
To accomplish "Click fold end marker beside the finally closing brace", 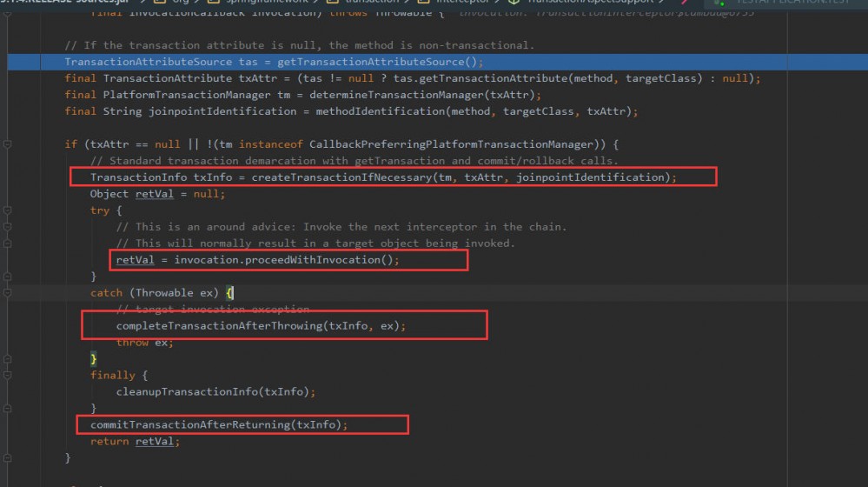I will [7, 409].
